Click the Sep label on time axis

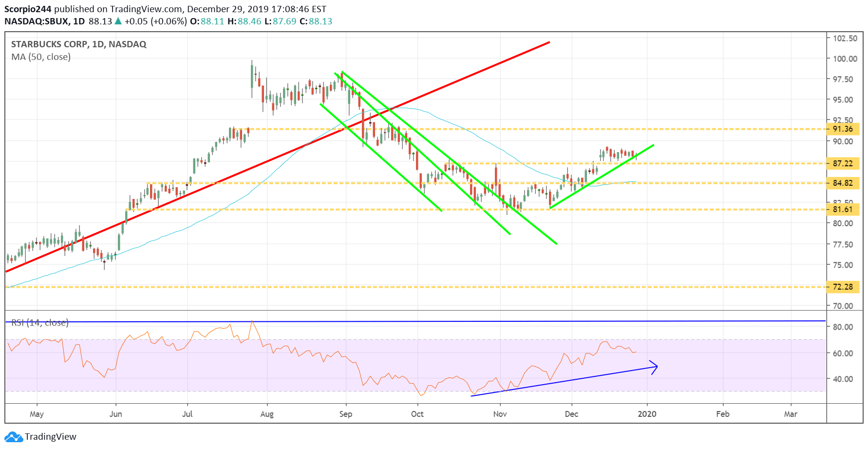346,414
